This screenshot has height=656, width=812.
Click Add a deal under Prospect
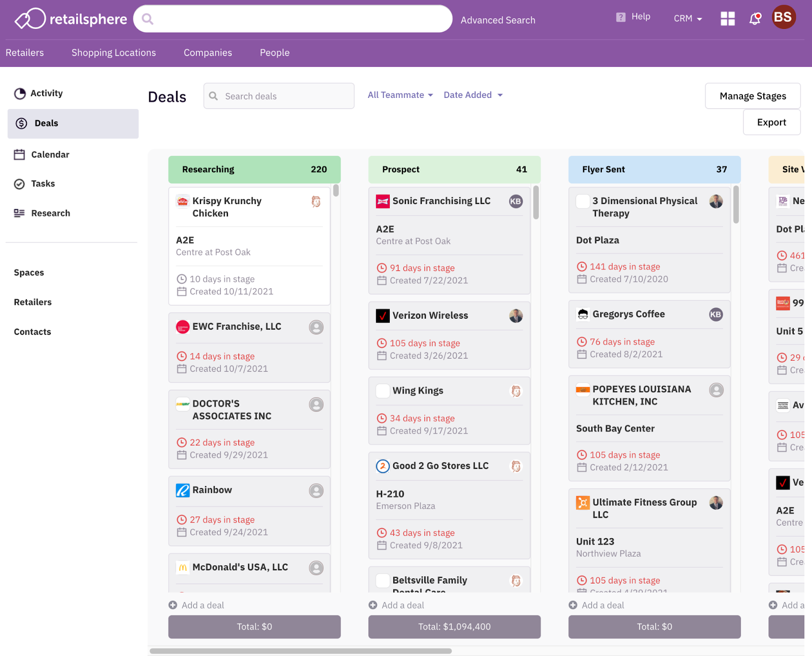click(396, 605)
